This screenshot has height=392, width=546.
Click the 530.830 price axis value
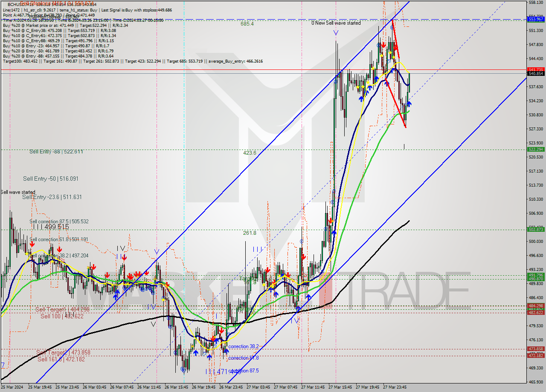coord(536,115)
